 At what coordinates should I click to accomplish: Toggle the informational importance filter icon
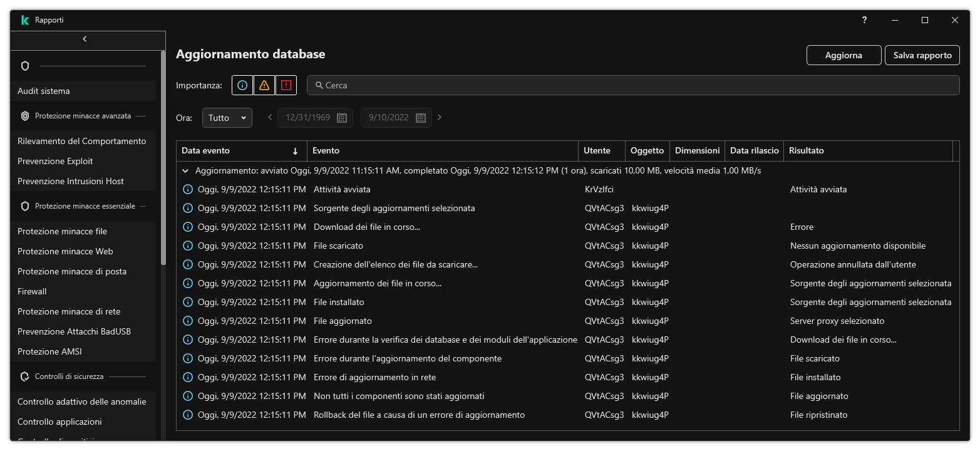(242, 85)
